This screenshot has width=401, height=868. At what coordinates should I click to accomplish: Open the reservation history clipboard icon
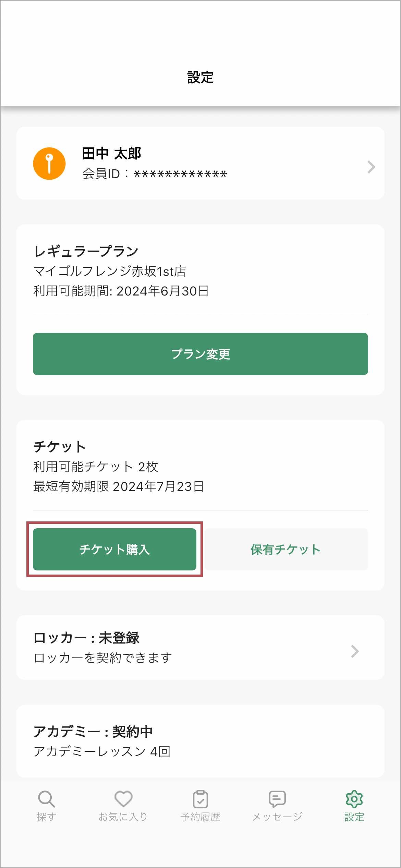pos(200,799)
